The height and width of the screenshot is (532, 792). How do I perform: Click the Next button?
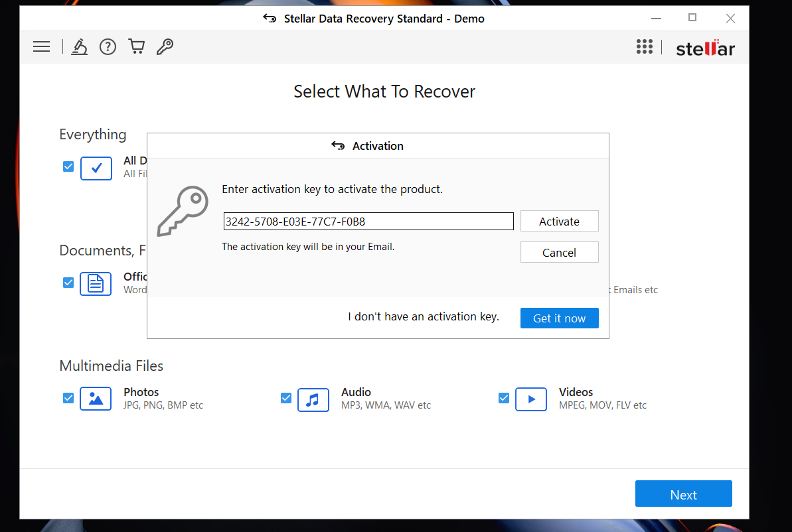click(x=683, y=494)
